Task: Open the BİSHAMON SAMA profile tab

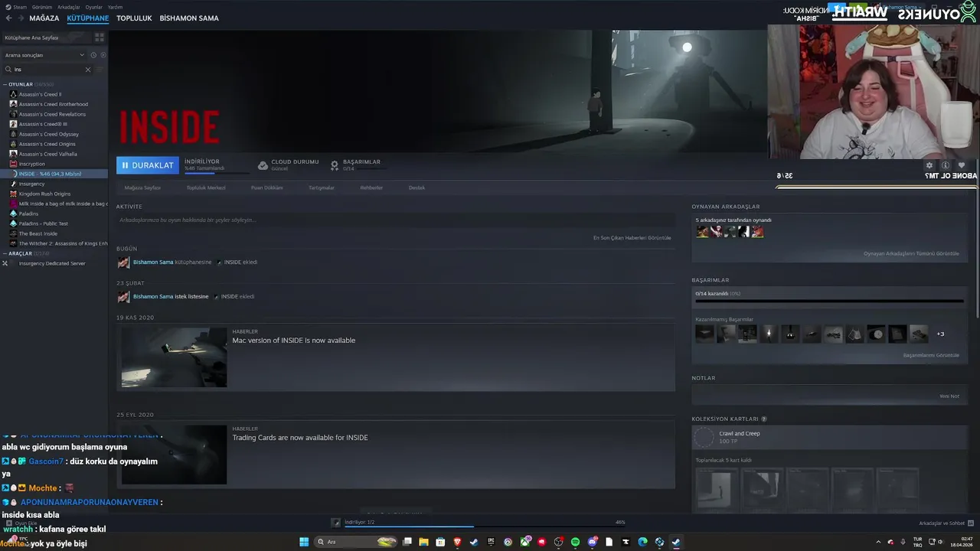Action: pyautogui.click(x=189, y=18)
